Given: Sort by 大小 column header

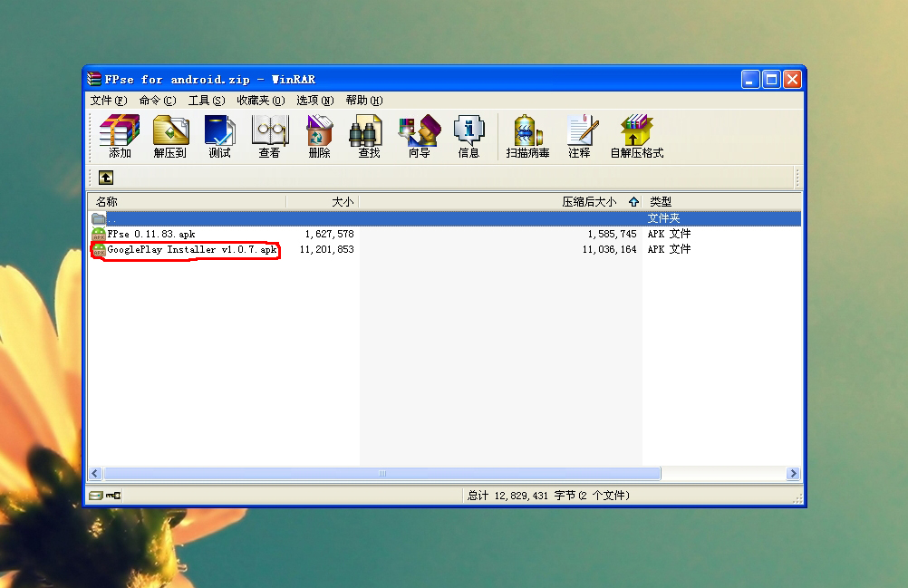Looking at the screenshot, I should click(x=323, y=201).
